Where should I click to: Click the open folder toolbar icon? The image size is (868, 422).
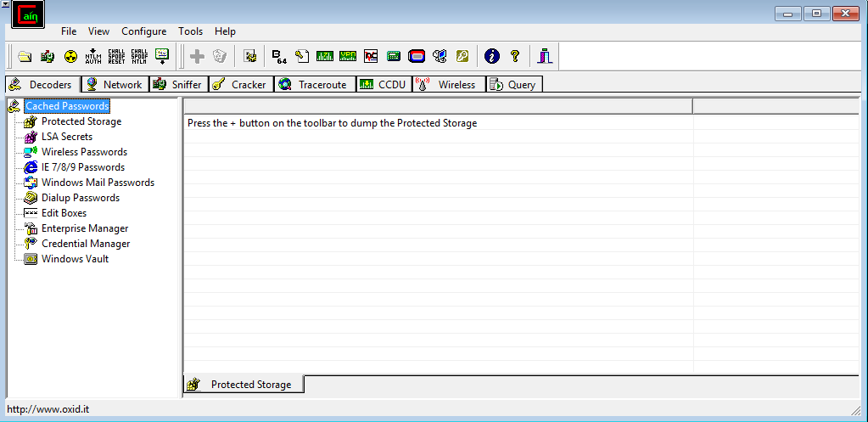point(25,57)
